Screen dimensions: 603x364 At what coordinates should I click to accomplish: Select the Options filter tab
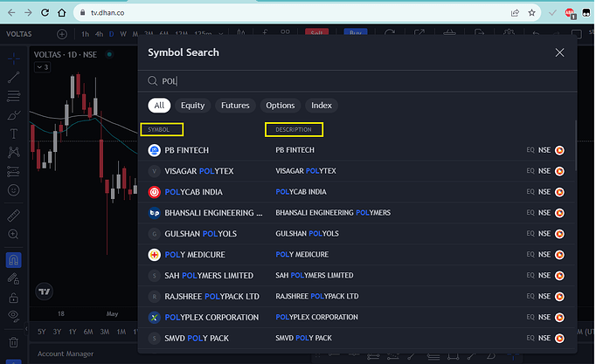(281, 106)
